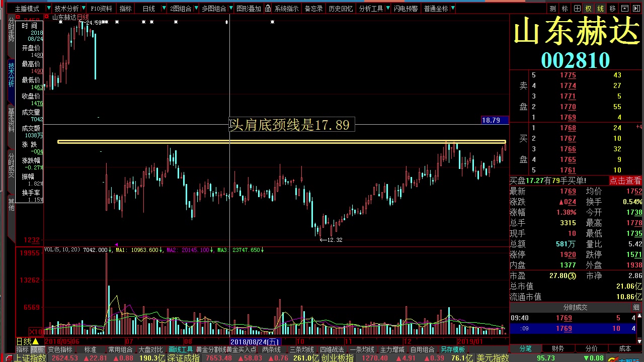Open the 备忘录 memo
The width and height of the screenshot is (644, 362).
coord(313,9)
